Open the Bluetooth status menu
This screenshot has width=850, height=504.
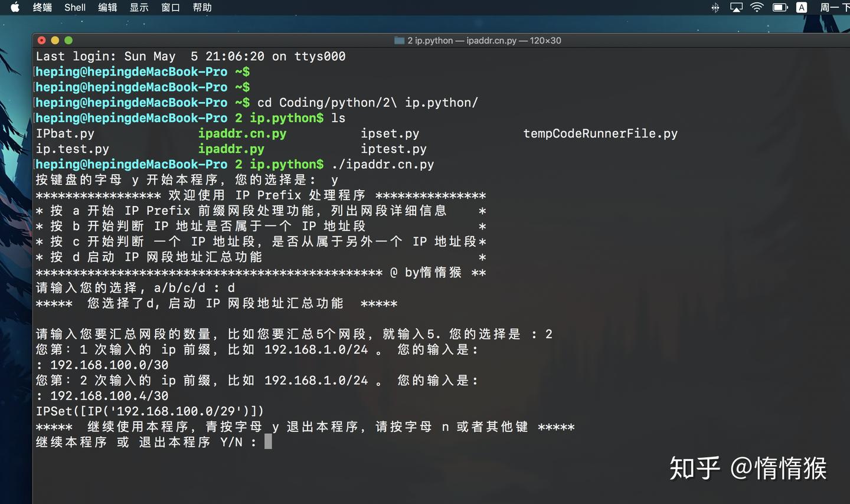pyautogui.click(x=714, y=8)
